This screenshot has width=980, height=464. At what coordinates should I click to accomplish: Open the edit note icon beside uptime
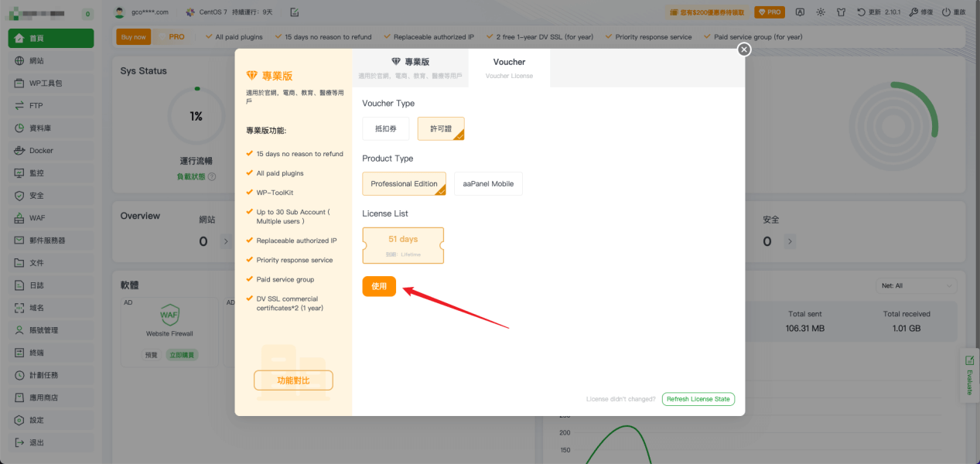[x=295, y=12]
